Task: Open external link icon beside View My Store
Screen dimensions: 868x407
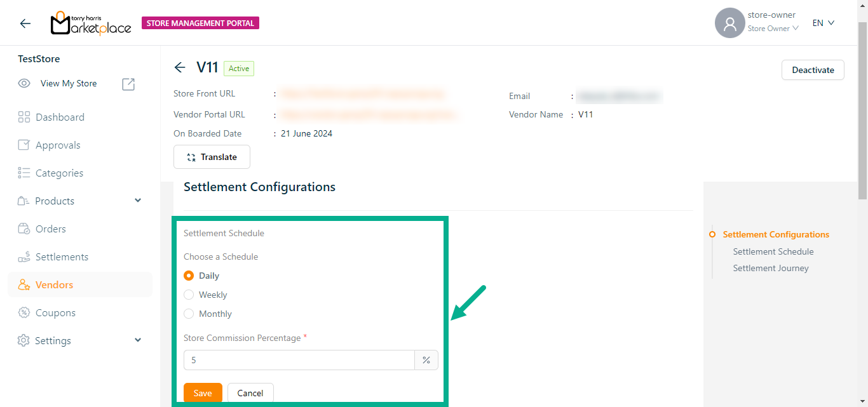Action: pyautogui.click(x=128, y=84)
